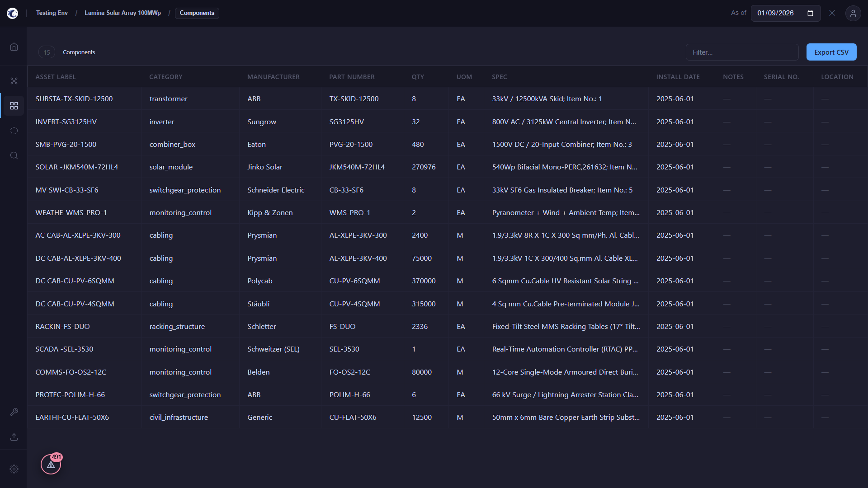Select the INVERT-SG3125HV asset label
The image size is (868, 488).
tap(66, 122)
